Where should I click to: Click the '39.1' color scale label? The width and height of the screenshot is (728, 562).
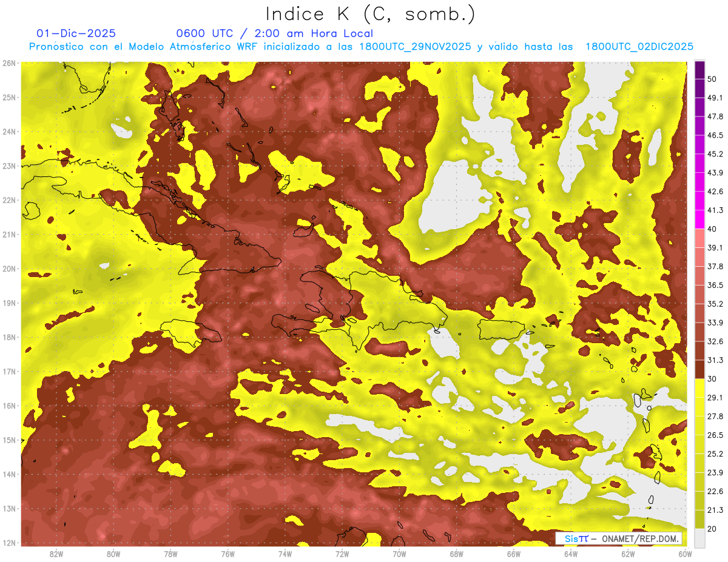click(x=715, y=248)
